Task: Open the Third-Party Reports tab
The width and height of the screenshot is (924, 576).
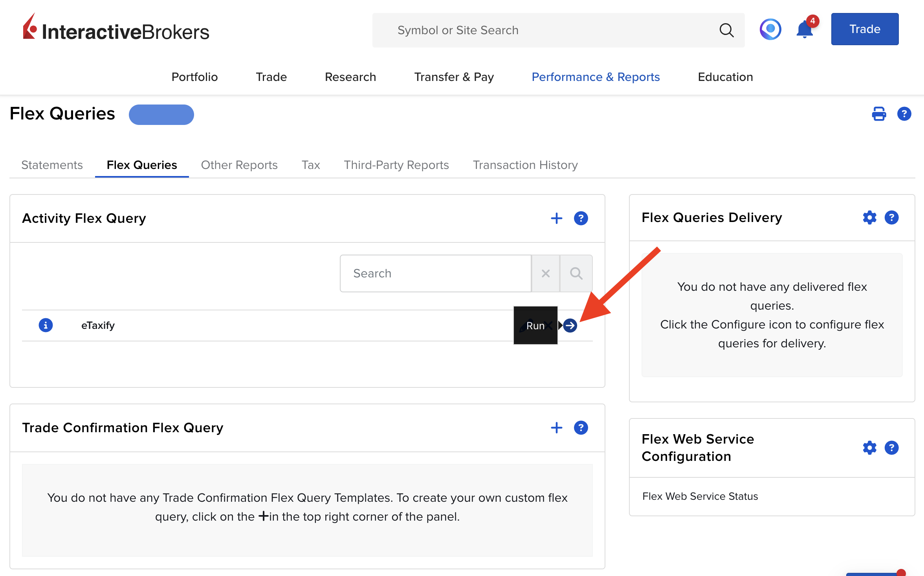Action: 396,165
